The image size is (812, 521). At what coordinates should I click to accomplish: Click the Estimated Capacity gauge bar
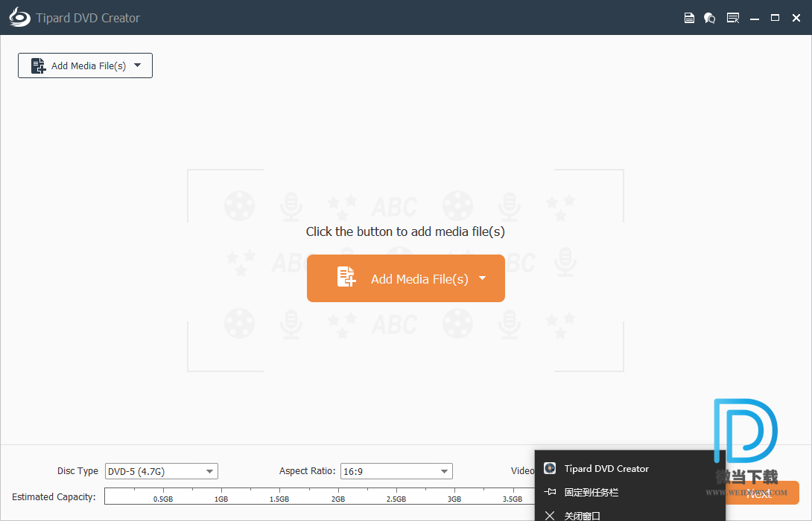tap(320, 496)
